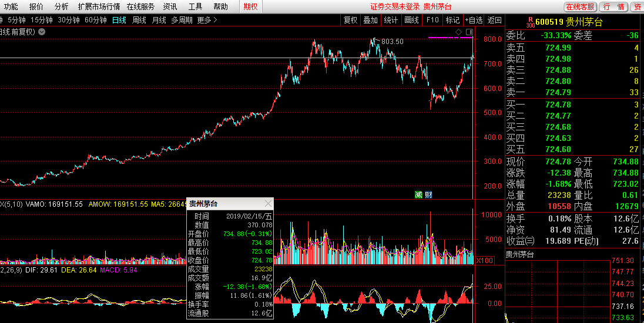The height and width of the screenshot is (323, 644).
Task: Click date 2019/02/15/五 in popup
Action: (249, 216)
